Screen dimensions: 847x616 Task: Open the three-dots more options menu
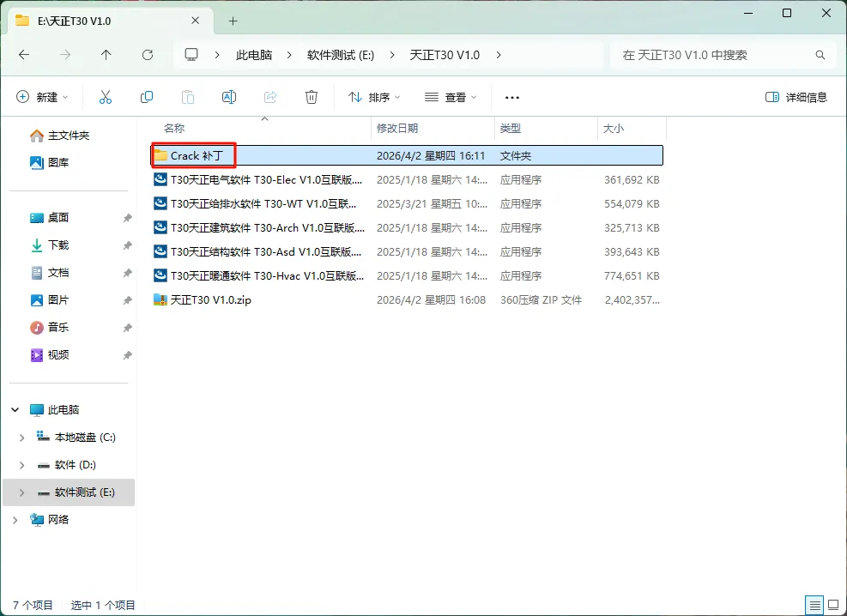[x=512, y=98]
